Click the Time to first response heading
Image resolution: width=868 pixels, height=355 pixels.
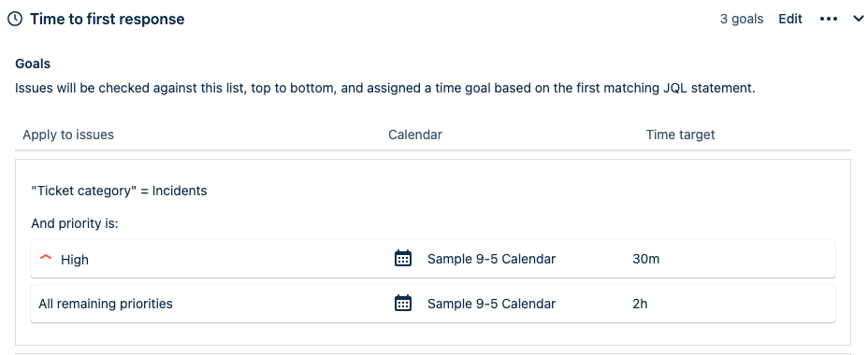pos(108,19)
